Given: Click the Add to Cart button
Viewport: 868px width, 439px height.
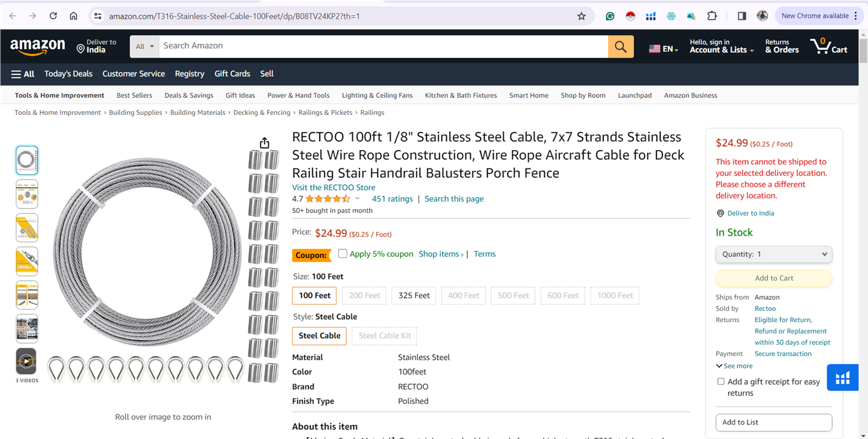Looking at the screenshot, I should coord(774,278).
